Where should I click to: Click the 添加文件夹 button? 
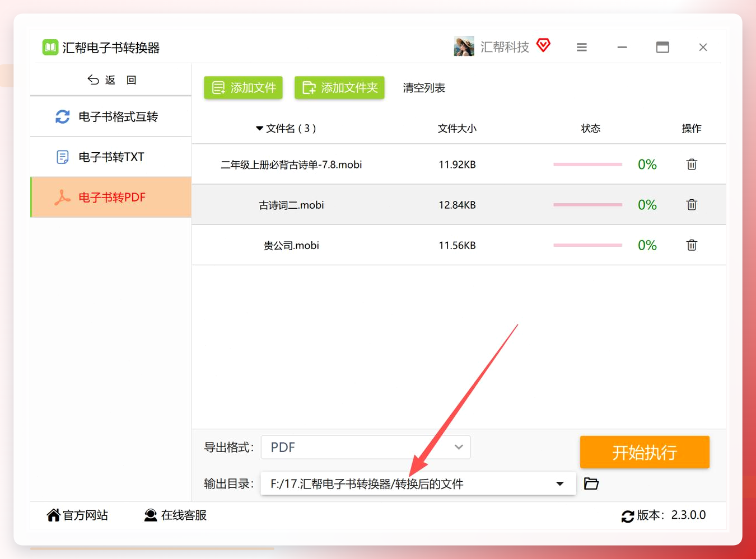(x=339, y=88)
